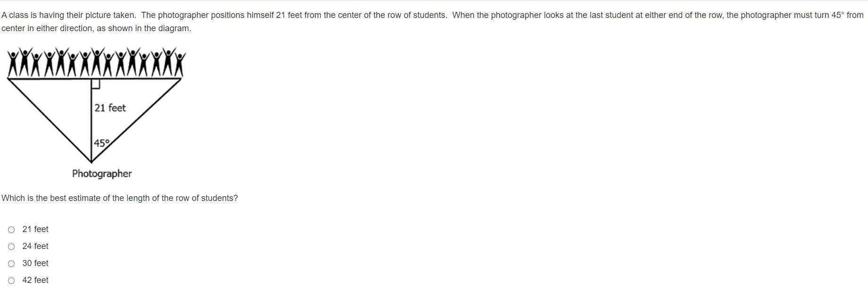This screenshot has height=291, width=868.
Task: Click the '21 feet' label inside the diagram
Action: tap(110, 108)
